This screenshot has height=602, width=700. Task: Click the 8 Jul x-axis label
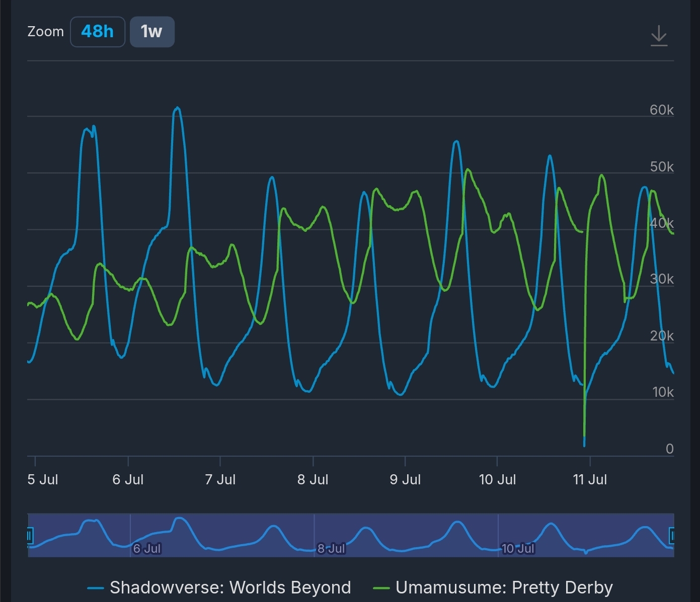[x=313, y=479]
